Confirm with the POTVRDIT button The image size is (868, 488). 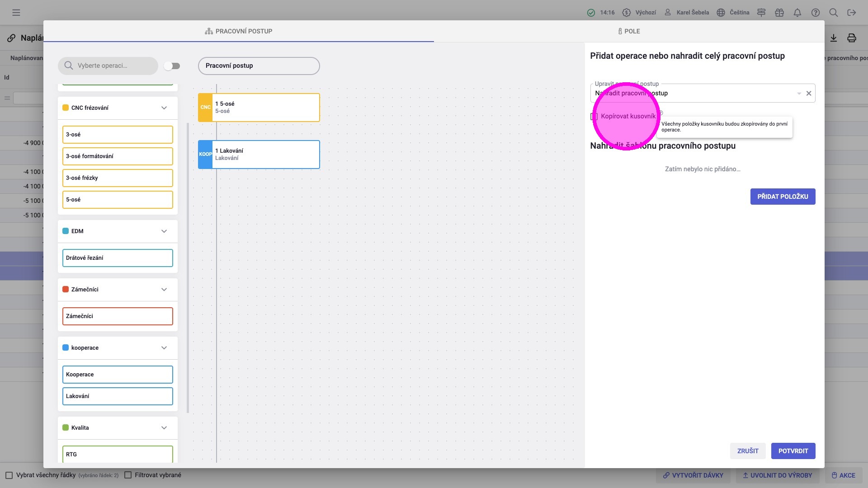(x=793, y=451)
